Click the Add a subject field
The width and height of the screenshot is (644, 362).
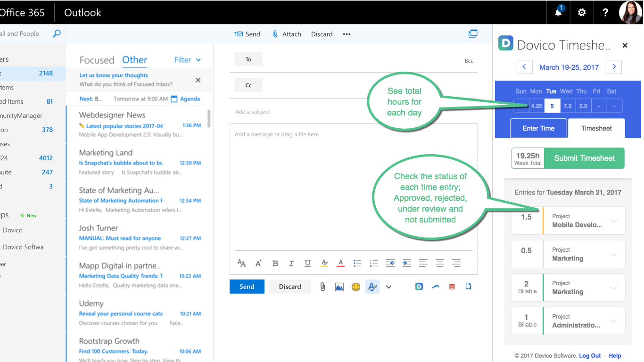click(x=354, y=112)
